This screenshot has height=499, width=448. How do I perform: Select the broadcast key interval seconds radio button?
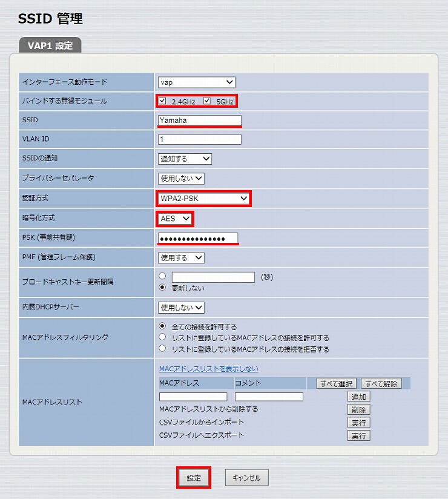point(162,276)
